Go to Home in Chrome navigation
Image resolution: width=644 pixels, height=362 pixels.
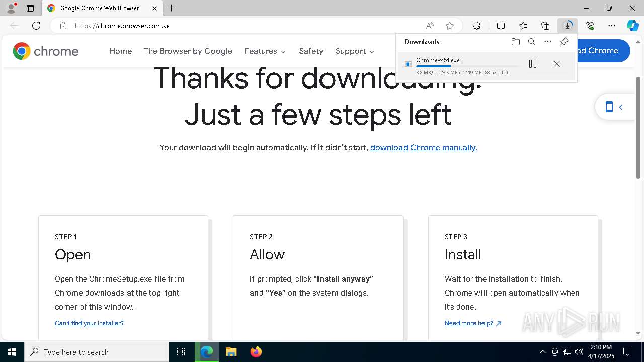(x=121, y=51)
